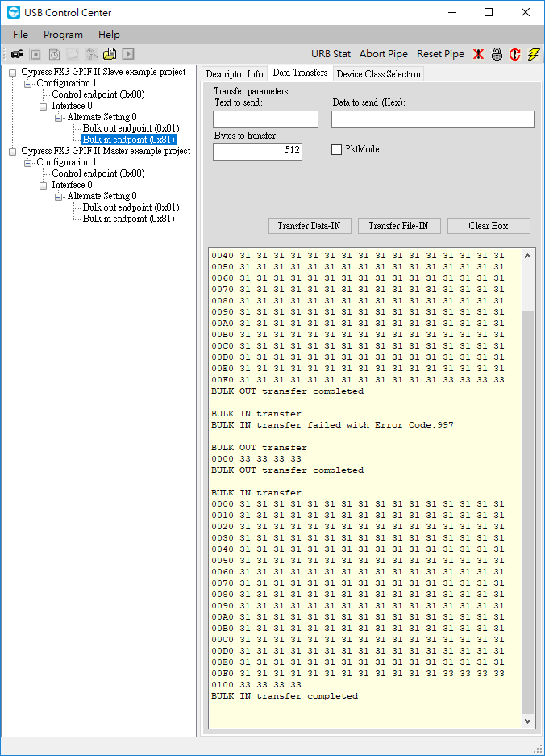
Task: Click the greyed open folder toolbar icon
Action: coord(73,54)
